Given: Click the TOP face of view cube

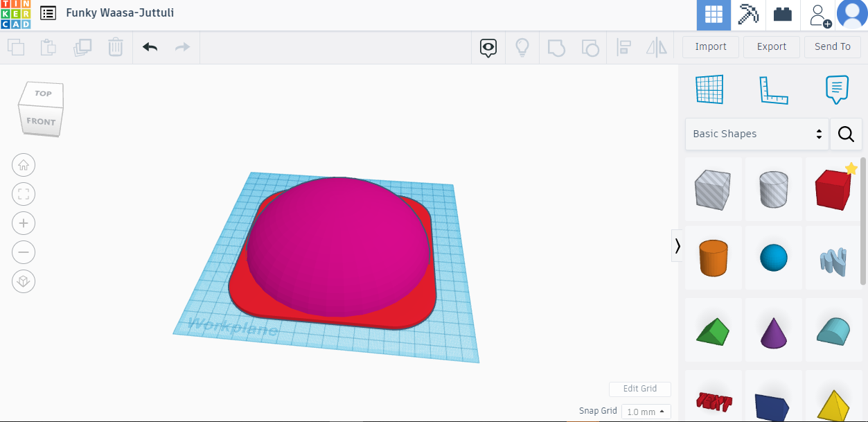Looking at the screenshot, I should (x=43, y=94).
